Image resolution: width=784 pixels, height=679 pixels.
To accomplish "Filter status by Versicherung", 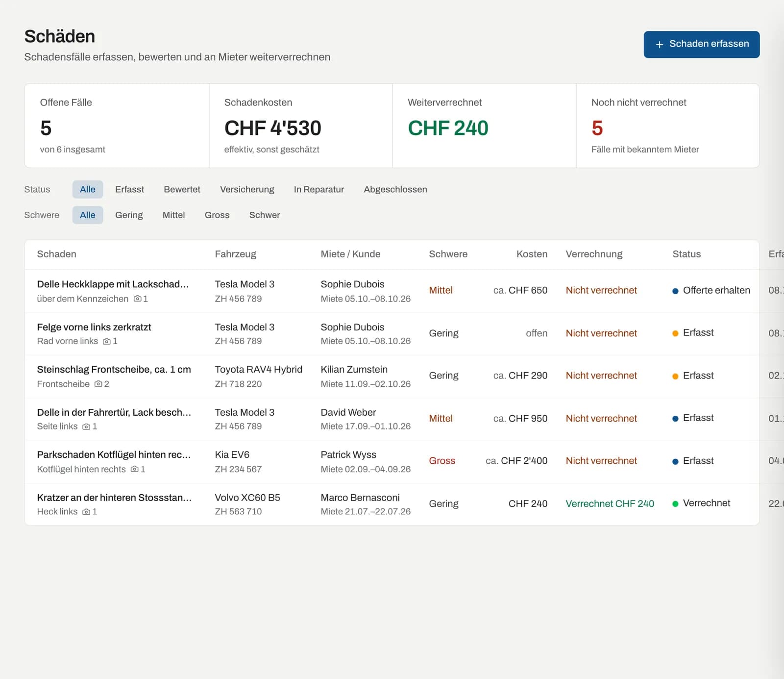I will (x=247, y=189).
